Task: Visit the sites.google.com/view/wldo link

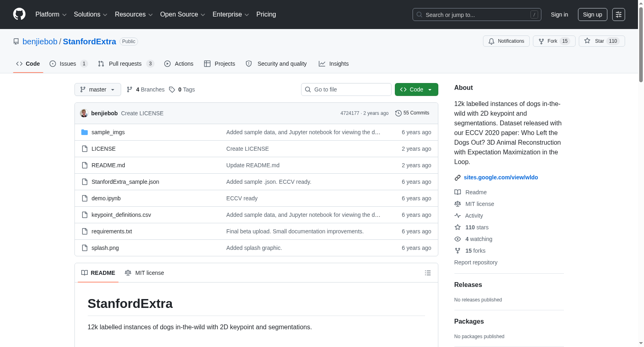Action: [501, 177]
